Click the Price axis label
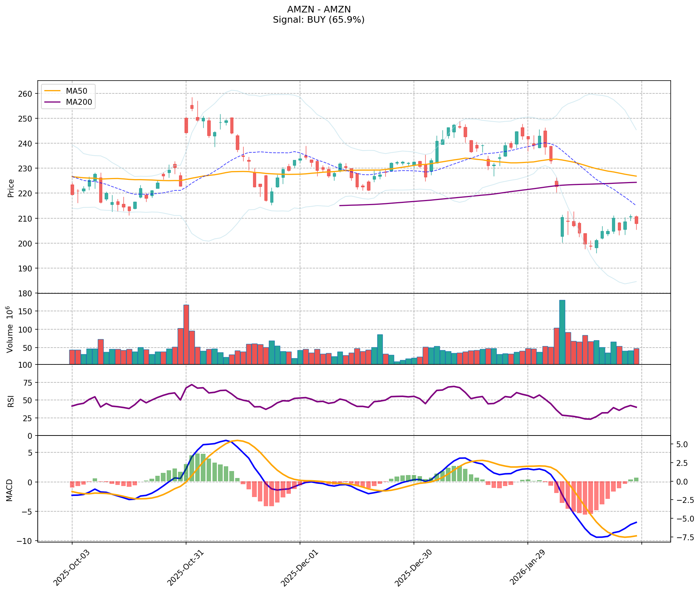This screenshot has height=593, width=700. (11, 188)
